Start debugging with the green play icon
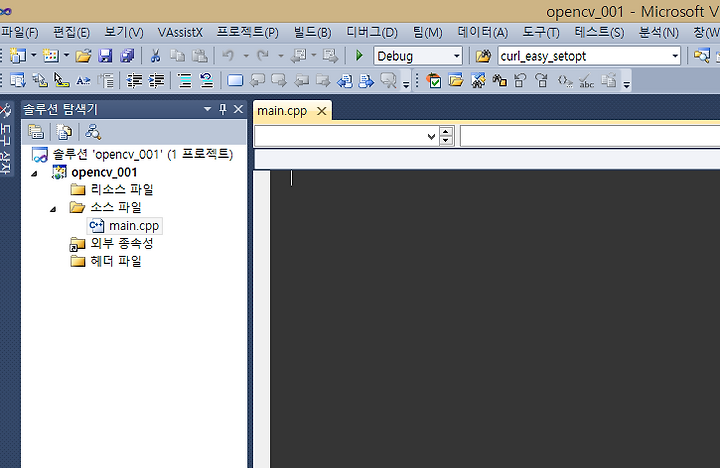This screenshot has width=720, height=468. tap(360, 56)
